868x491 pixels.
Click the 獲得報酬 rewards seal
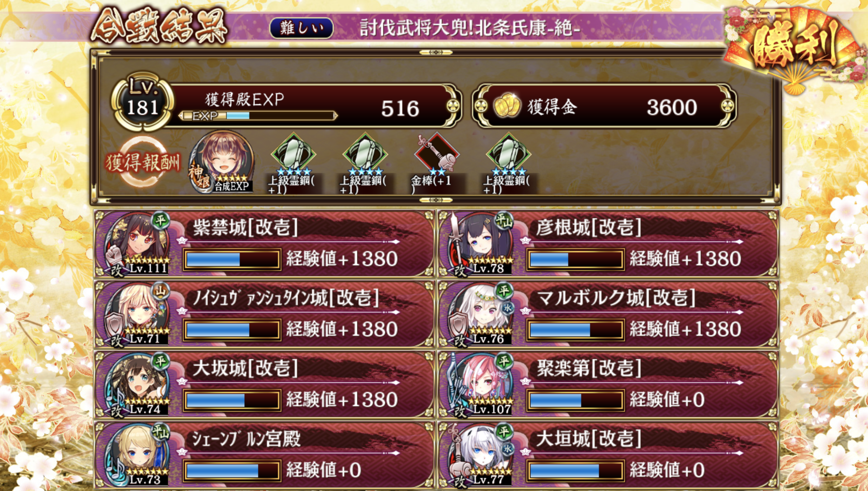(143, 162)
